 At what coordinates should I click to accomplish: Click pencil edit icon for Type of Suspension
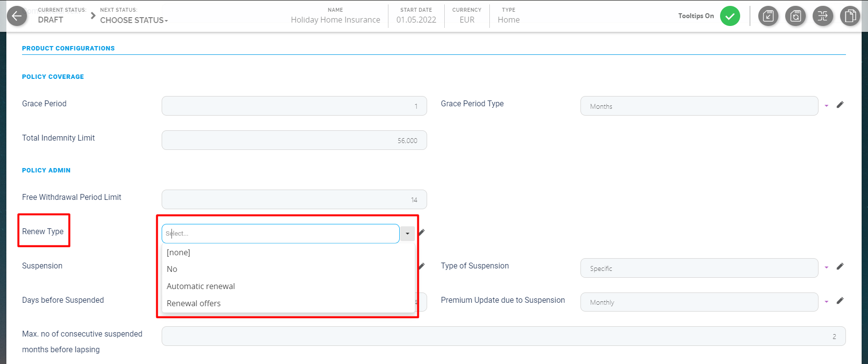(840, 267)
